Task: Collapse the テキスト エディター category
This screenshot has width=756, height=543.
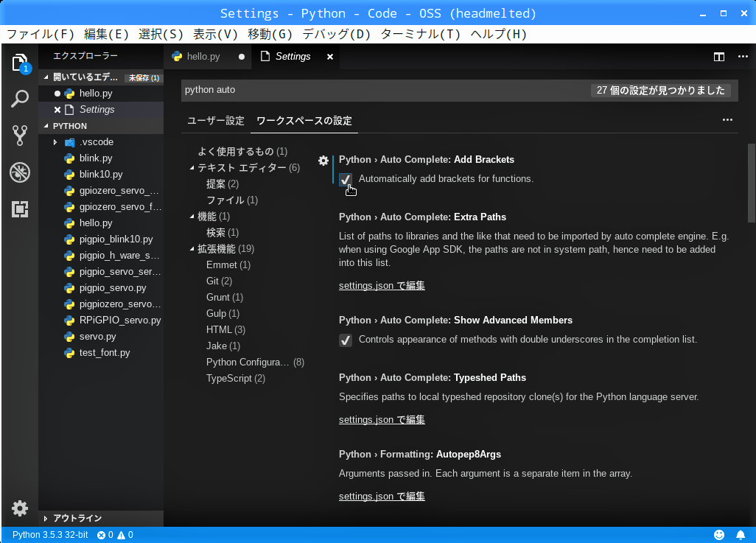Action: (192, 168)
